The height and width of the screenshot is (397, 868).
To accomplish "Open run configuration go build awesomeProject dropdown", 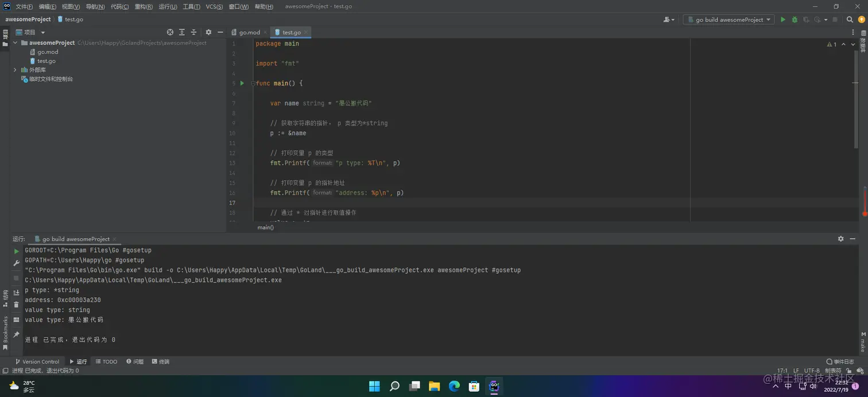I will pyautogui.click(x=729, y=20).
